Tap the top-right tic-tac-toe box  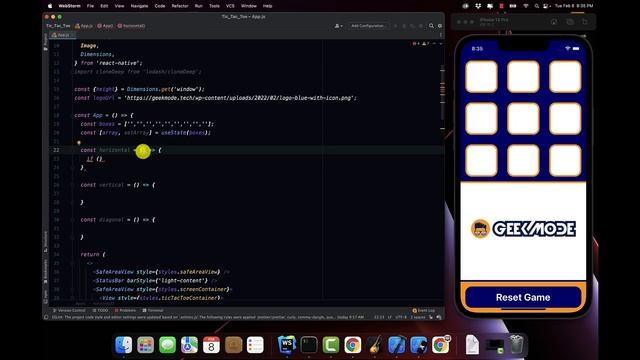(565, 76)
